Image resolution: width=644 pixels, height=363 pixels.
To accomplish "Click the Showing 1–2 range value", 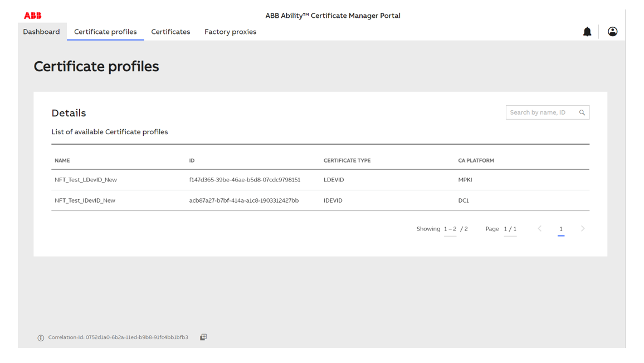I will [450, 229].
